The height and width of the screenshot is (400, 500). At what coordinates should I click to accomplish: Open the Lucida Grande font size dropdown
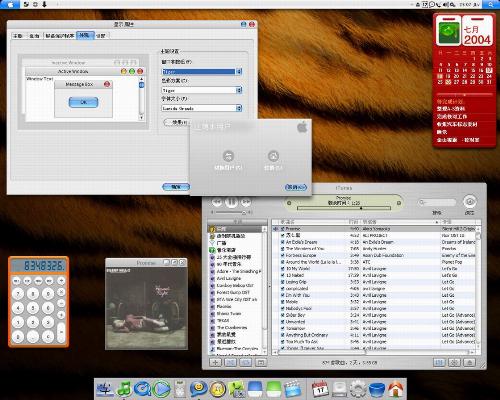point(202,108)
